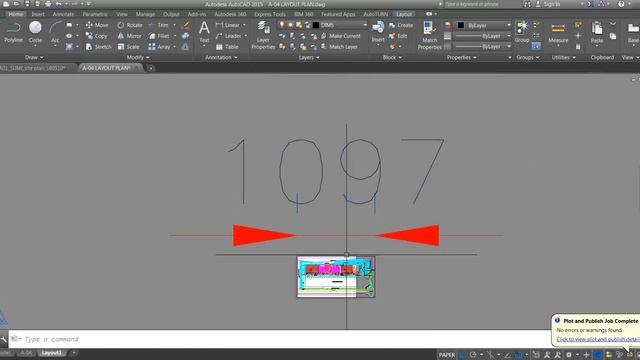Click Match Properties tool
The width and height of the screenshot is (640, 360).
[x=429, y=36]
